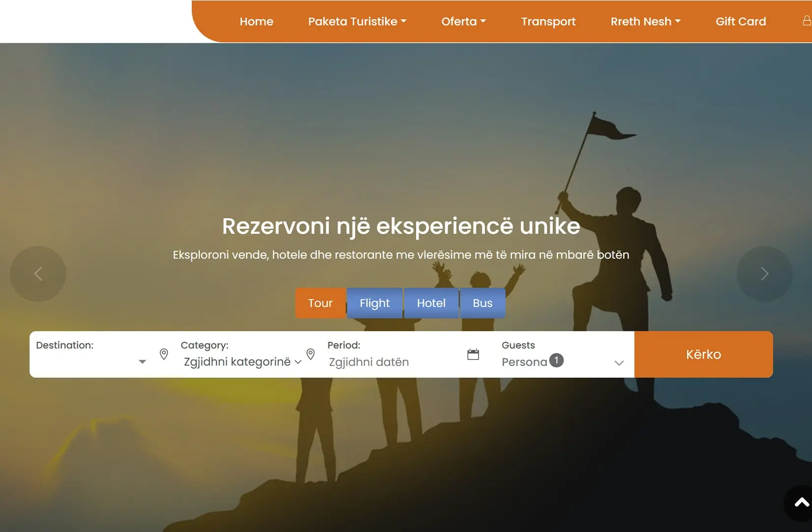Screen dimensions: 812x532
Task: Click the Guests label
Action: pos(518,345)
